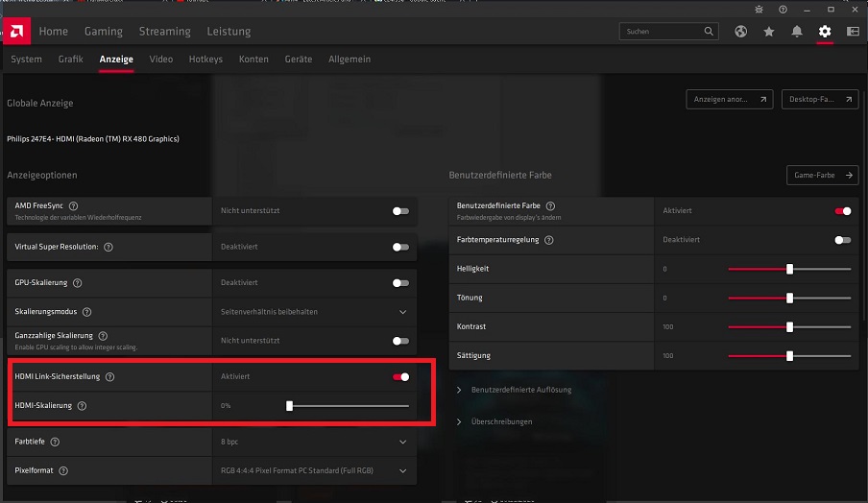Viewport: 868px width, 503px height.
Task: Show help for Ganzzahlige Skalierung
Action: click(103, 336)
